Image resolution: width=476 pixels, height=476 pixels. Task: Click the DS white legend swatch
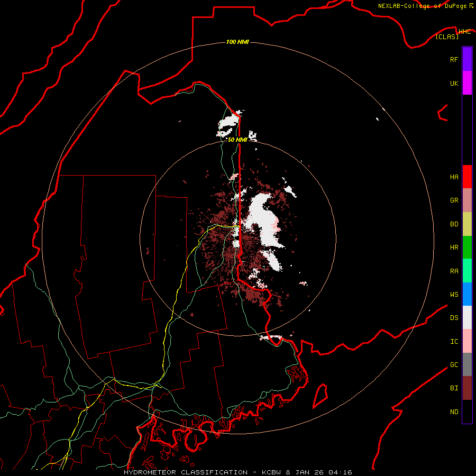[467, 317]
